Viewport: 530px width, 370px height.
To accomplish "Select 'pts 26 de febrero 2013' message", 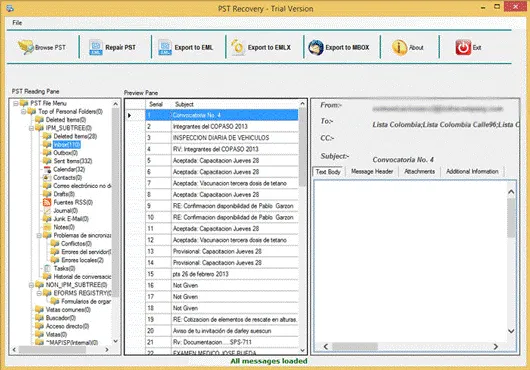I will pyautogui.click(x=222, y=274).
